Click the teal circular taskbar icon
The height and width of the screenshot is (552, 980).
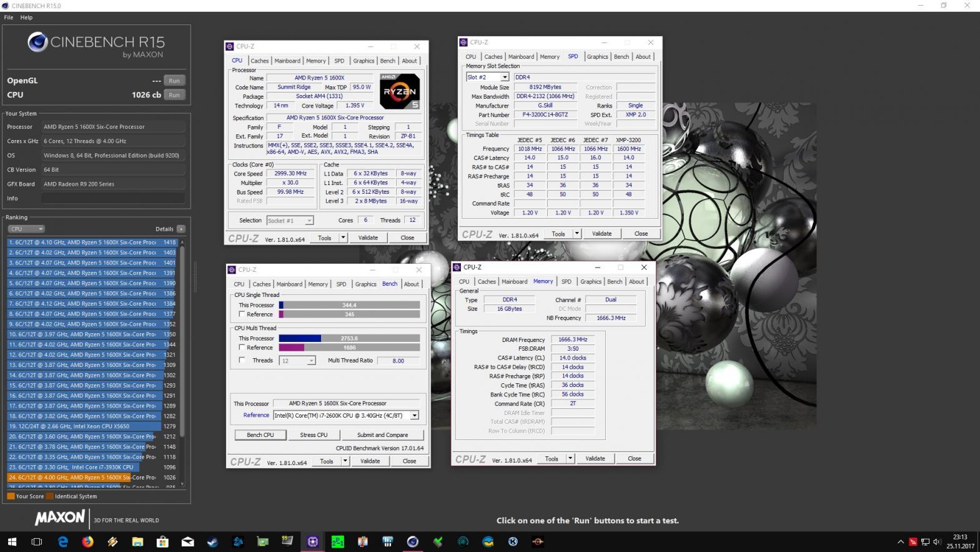[x=463, y=542]
